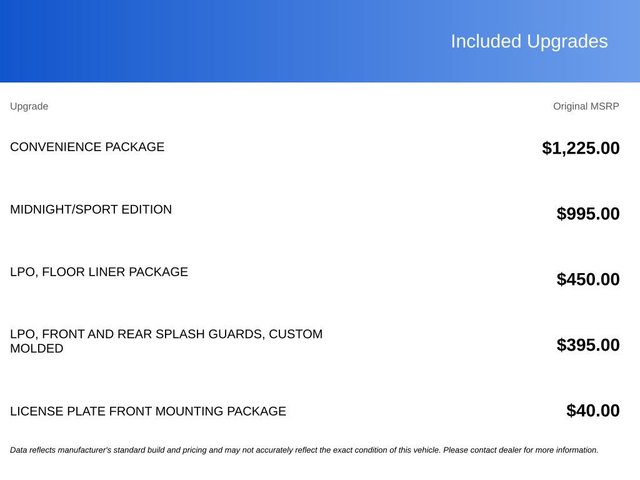The height and width of the screenshot is (480, 640).
Task: Click the manufacturer's data disclaimer text
Action: pyautogui.click(x=304, y=450)
